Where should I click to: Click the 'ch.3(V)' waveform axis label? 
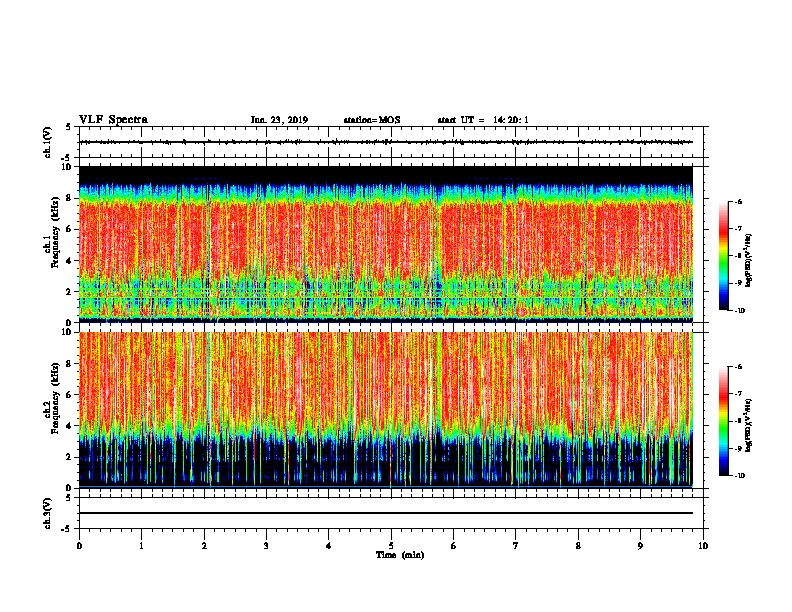pos(47,513)
